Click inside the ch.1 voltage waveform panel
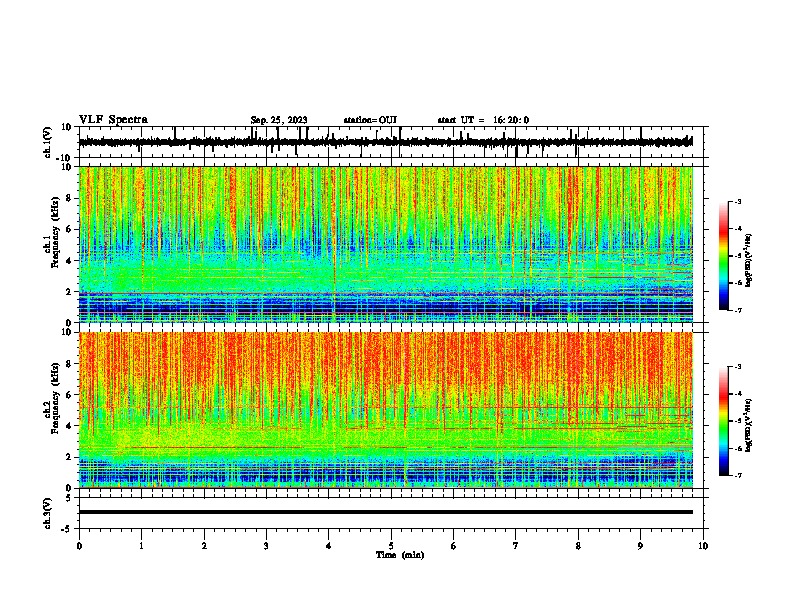This screenshot has width=792, height=612. pos(391,142)
